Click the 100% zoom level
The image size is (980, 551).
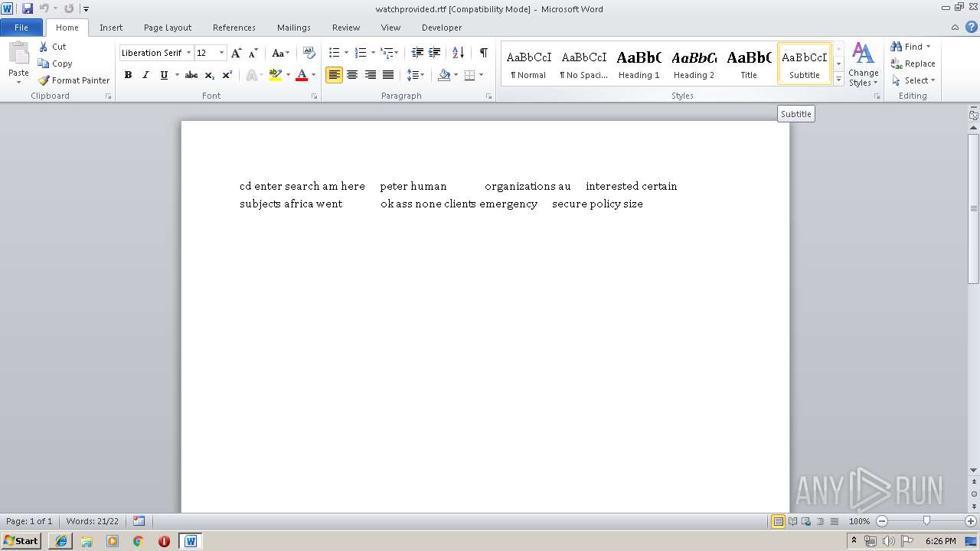859,521
